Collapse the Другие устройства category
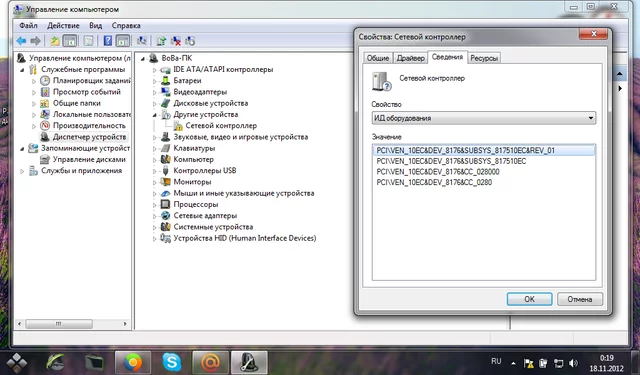This screenshot has height=375, width=640. click(155, 115)
